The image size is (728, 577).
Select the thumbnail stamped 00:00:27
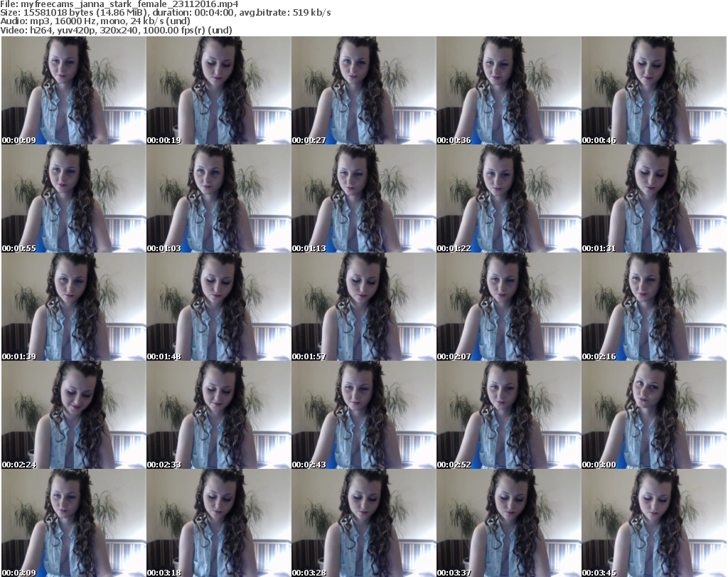(x=363, y=90)
